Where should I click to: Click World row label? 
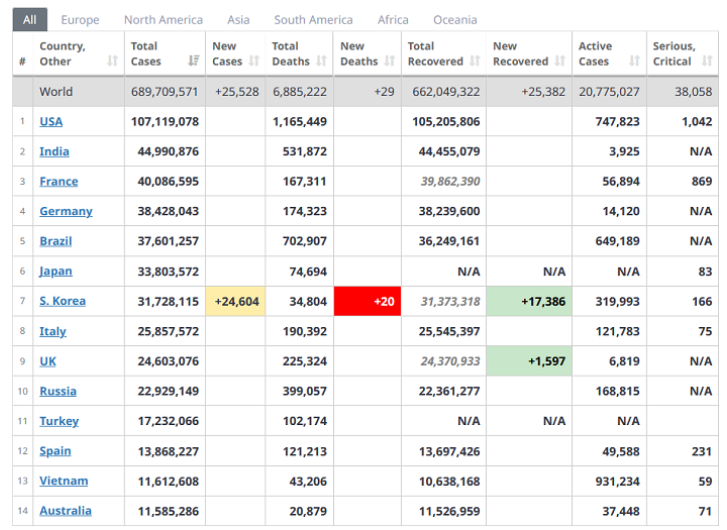(56, 92)
